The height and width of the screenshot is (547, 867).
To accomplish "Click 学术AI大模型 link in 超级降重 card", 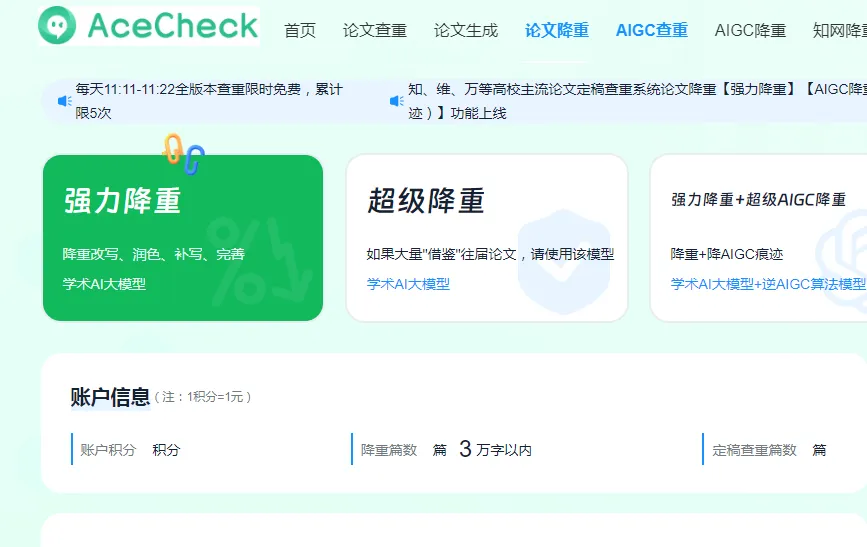I will point(408,284).
